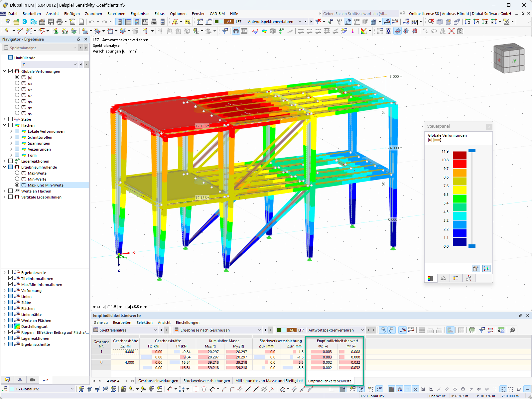Click the open folder icon in top toolbar
532x399 pixels.
16,22
